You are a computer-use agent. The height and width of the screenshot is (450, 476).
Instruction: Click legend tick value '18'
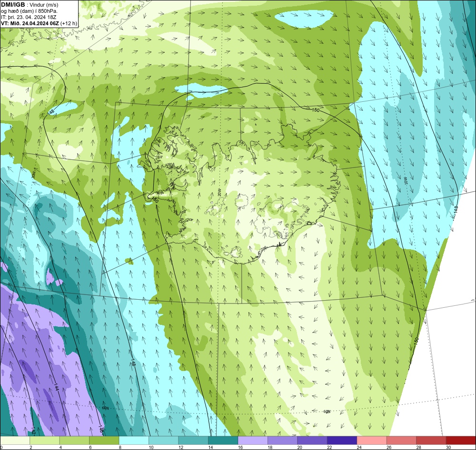270,447
